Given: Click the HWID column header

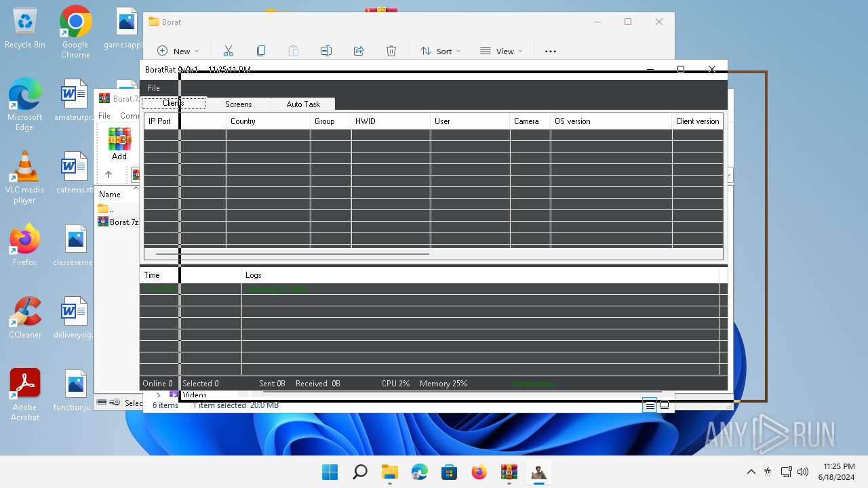Looking at the screenshot, I should point(391,121).
